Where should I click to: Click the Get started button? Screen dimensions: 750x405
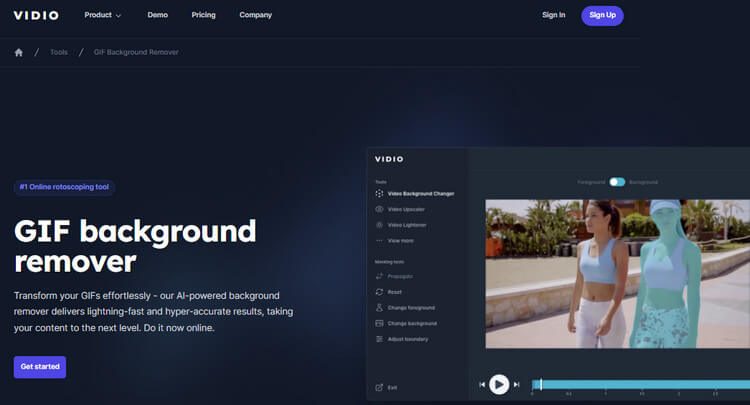(x=40, y=367)
